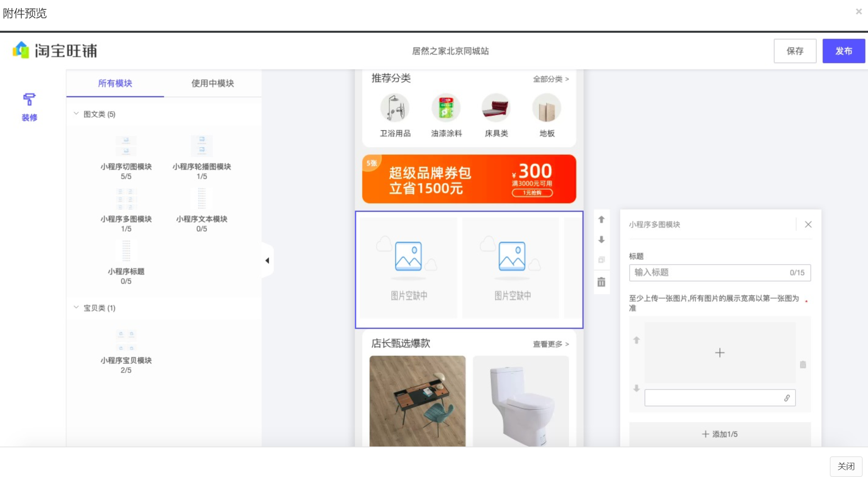Click the 添加1/5 add image button
Image resolution: width=868 pixels, height=477 pixels.
tap(719, 434)
